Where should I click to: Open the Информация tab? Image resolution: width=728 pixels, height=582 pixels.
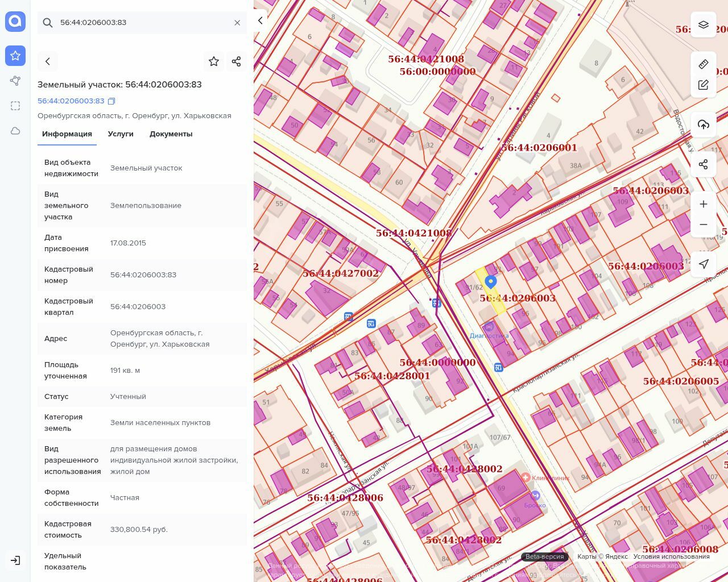67,134
